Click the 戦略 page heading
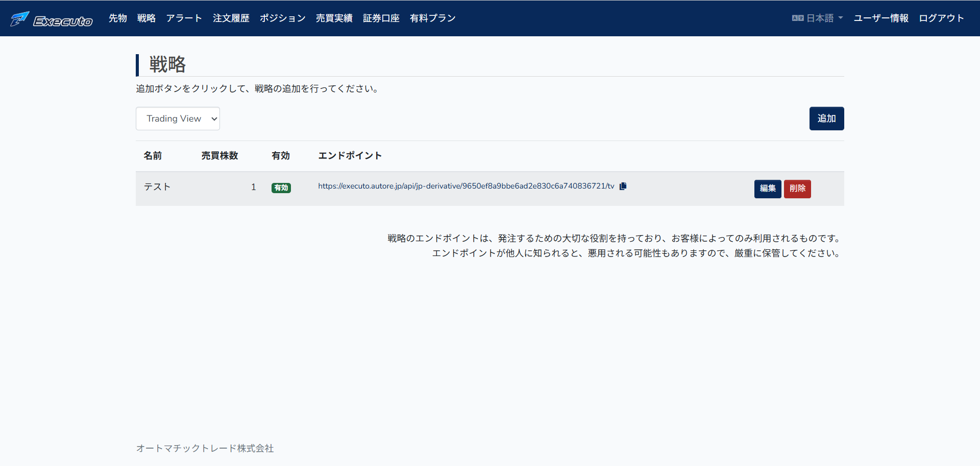This screenshot has height=466, width=980. 167,64
